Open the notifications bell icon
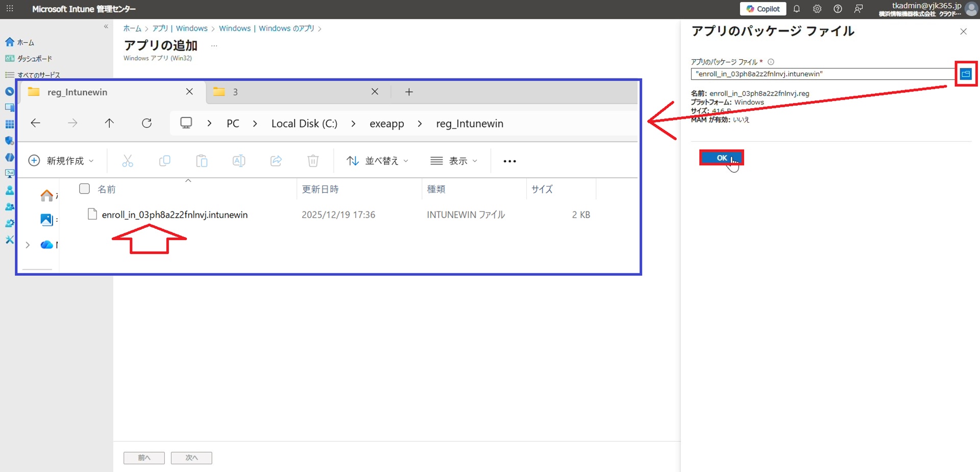Viewport: 980px width, 472px height. coord(796,9)
